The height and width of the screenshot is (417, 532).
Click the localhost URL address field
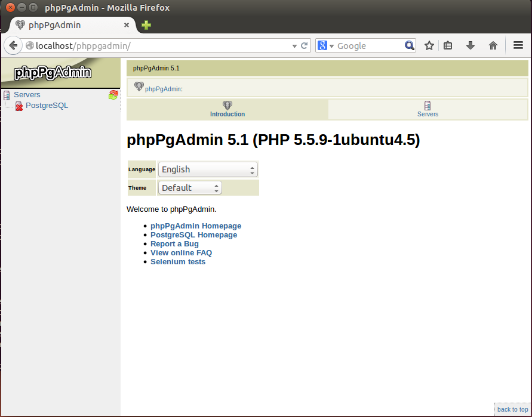pyautogui.click(x=161, y=45)
